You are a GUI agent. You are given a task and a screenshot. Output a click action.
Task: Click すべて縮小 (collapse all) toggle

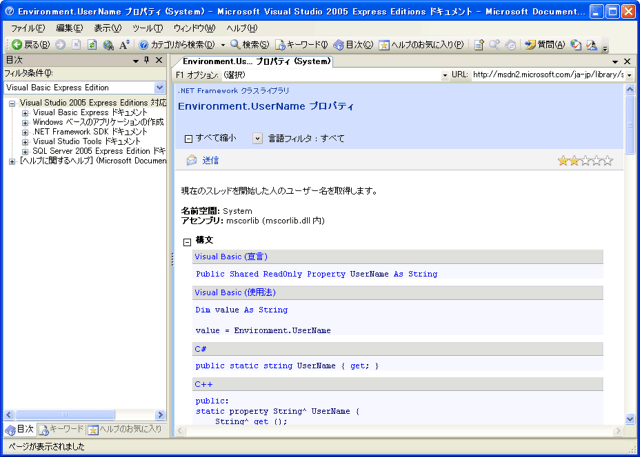(210, 138)
